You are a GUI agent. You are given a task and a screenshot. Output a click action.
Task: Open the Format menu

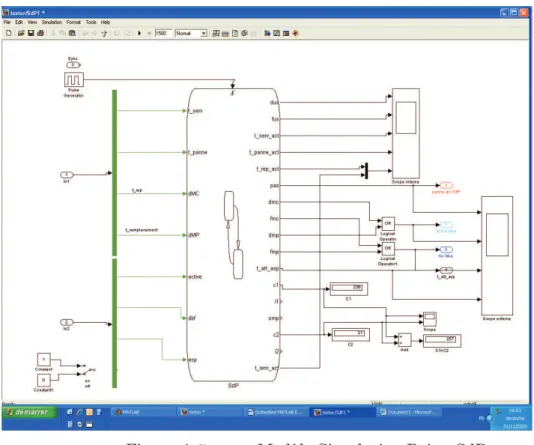(x=74, y=22)
